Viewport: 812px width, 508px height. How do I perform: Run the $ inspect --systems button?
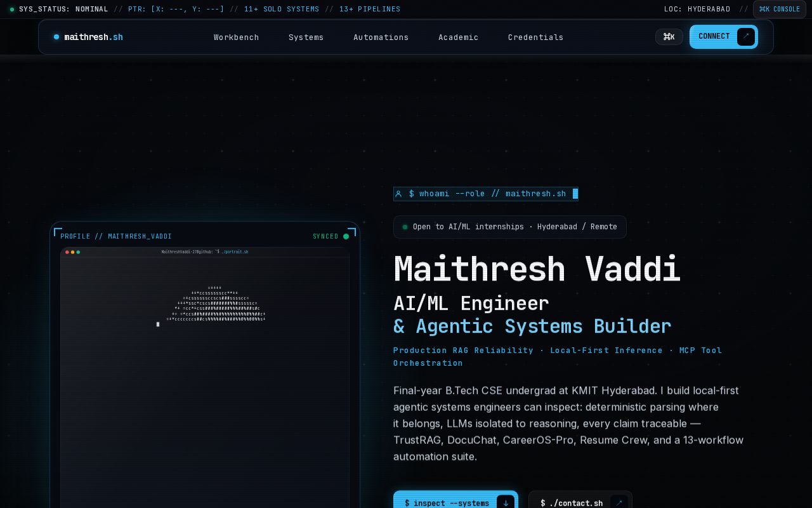(x=455, y=502)
